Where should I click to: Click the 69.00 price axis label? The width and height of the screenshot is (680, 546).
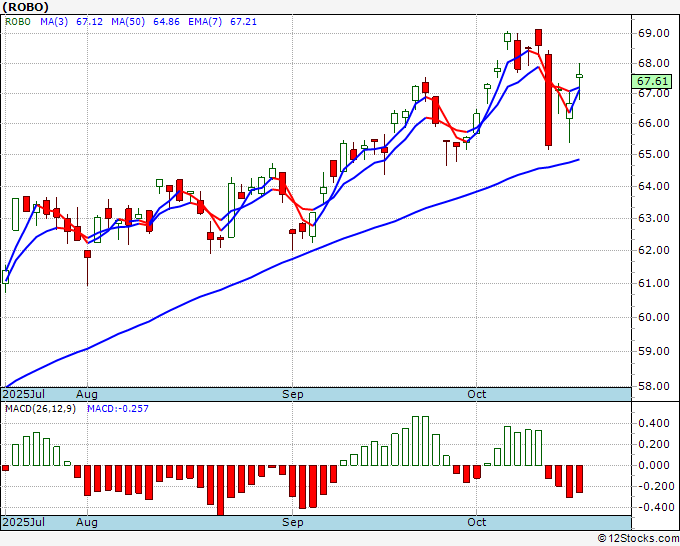tap(653, 33)
